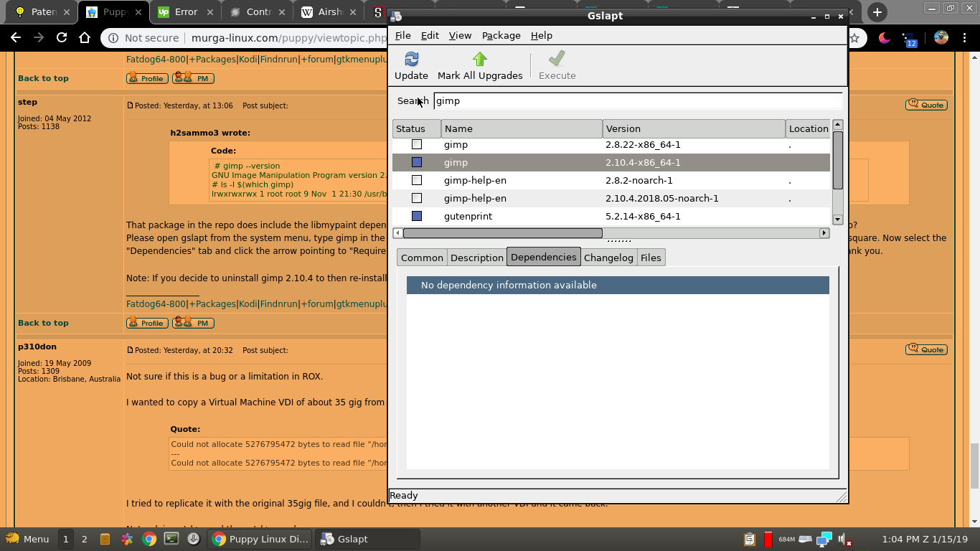This screenshot has width=980, height=551.
Task: Toggle status box for gimp-help-en 2.10.4.2018.05
Action: click(x=416, y=198)
